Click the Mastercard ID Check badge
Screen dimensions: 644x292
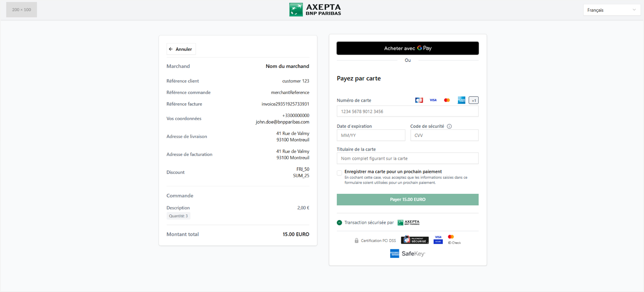(453, 239)
